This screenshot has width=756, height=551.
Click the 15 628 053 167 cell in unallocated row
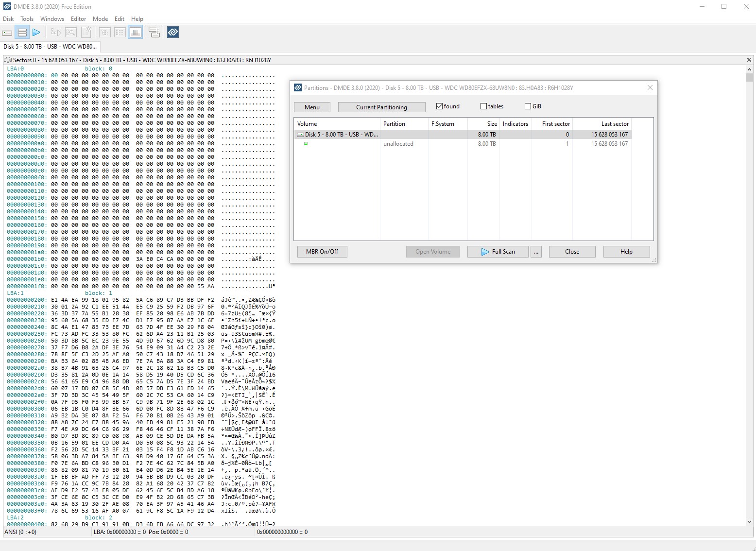click(609, 144)
